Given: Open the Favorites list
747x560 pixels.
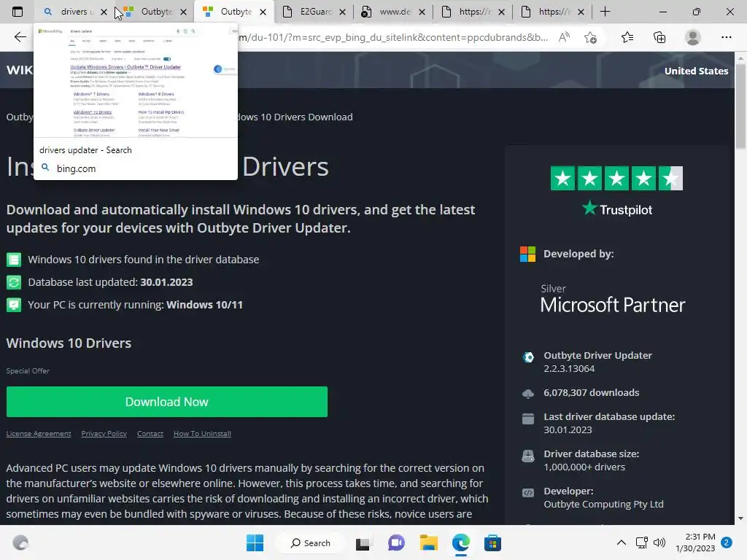Looking at the screenshot, I should click(627, 37).
